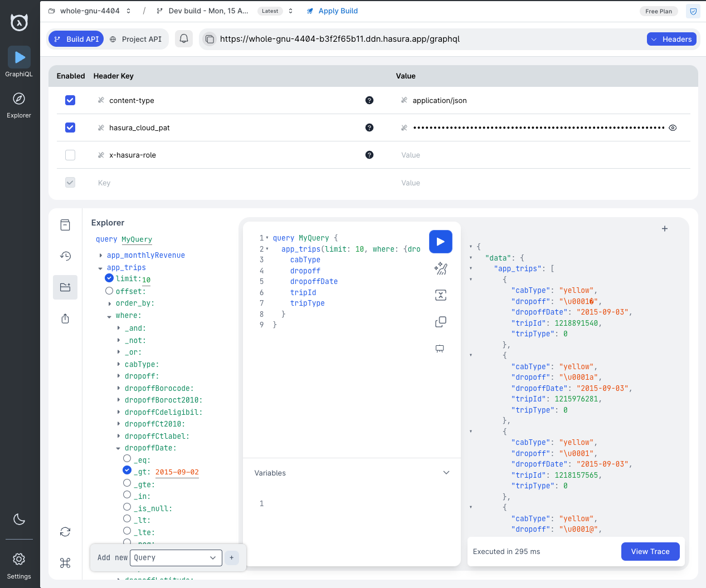Disable the hasura_cloud_pat header checkbox
Viewport: 706px width, 588px height.
point(70,128)
